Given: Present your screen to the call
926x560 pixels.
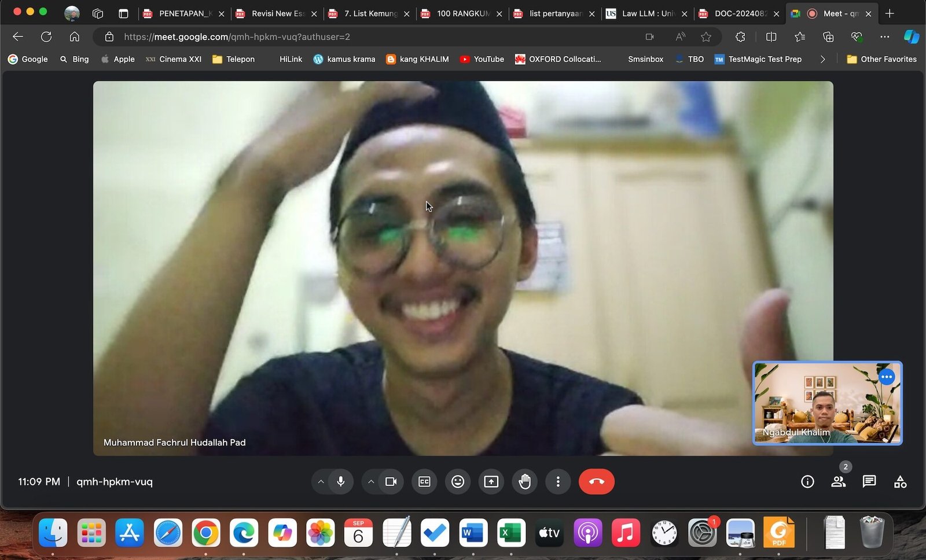Looking at the screenshot, I should (x=491, y=481).
